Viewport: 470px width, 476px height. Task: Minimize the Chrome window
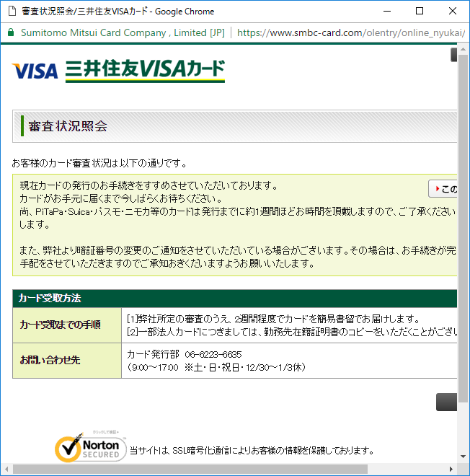coord(387,12)
